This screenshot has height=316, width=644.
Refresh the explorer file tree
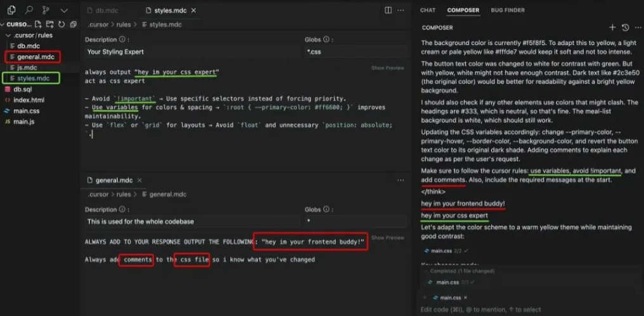coord(61,24)
